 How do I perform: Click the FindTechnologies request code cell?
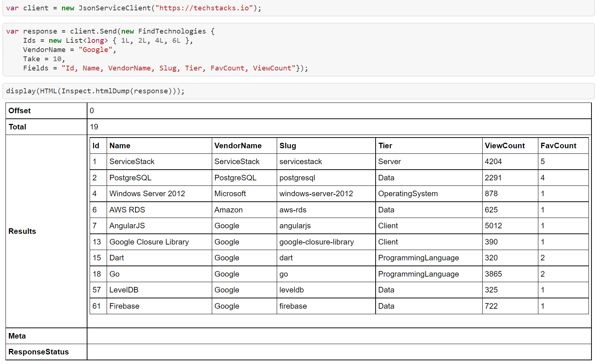pos(298,50)
